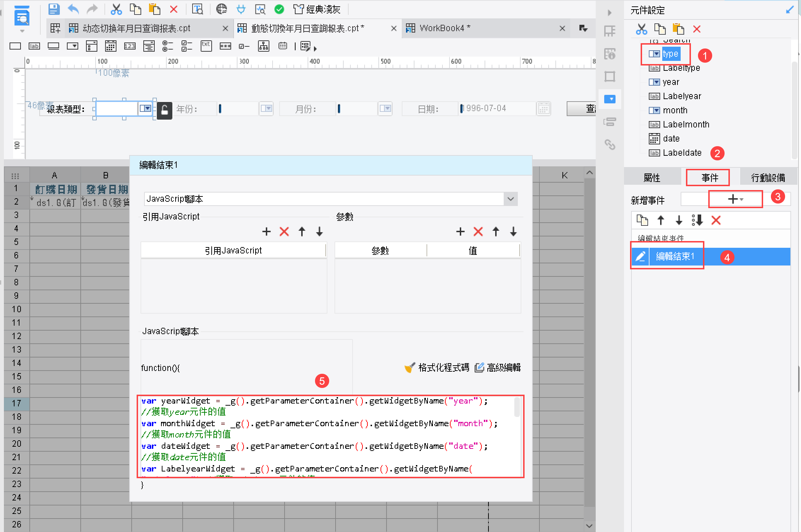Image resolution: width=801 pixels, height=532 pixels.
Task: Click the JavaScript code editor scrollbar
Action: [517, 408]
